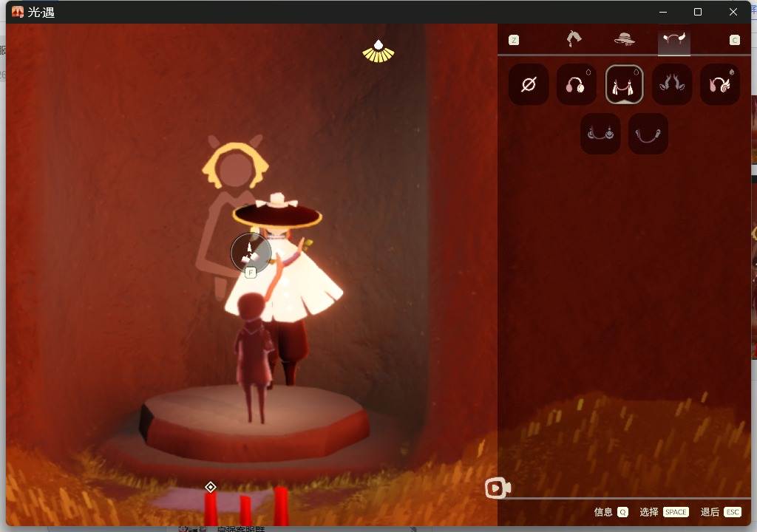The height and width of the screenshot is (532, 757).
Task: Select the moon earrings accessory
Action: click(600, 134)
